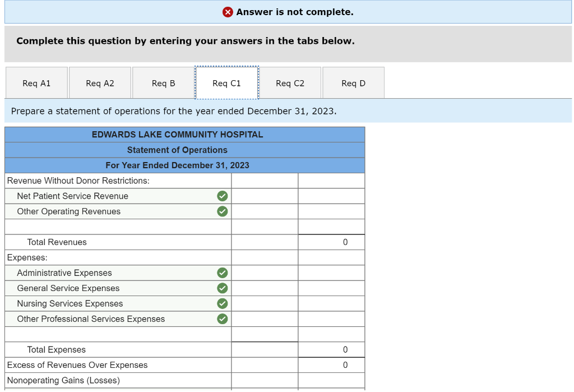
Task: Click green checkmark beside Nursing Services Expenses
Action: pyautogui.click(x=222, y=304)
